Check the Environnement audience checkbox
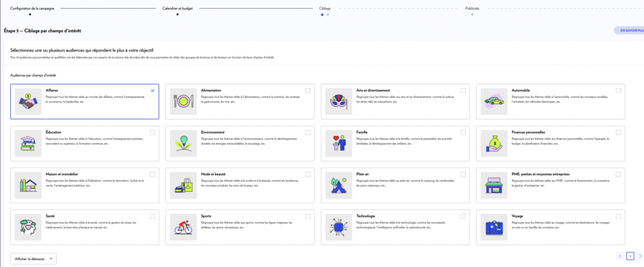 pyautogui.click(x=308, y=132)
